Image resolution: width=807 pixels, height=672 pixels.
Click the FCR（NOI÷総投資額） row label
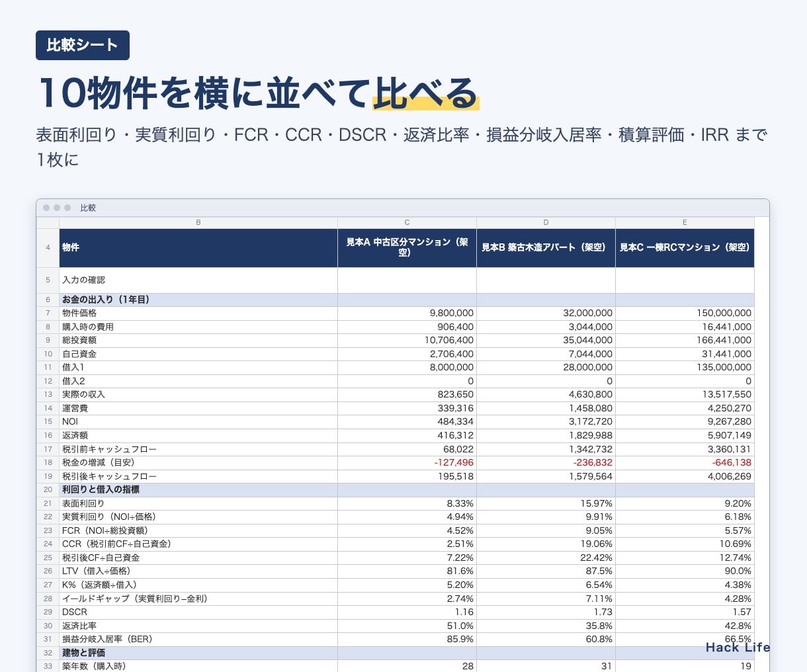coord(105,530)
